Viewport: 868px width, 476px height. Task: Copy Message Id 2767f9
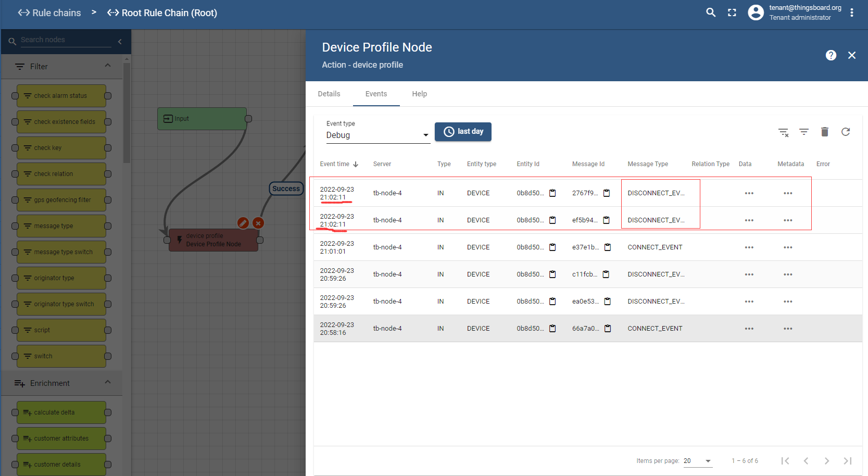pyautogui.click(x=607, y=193)
